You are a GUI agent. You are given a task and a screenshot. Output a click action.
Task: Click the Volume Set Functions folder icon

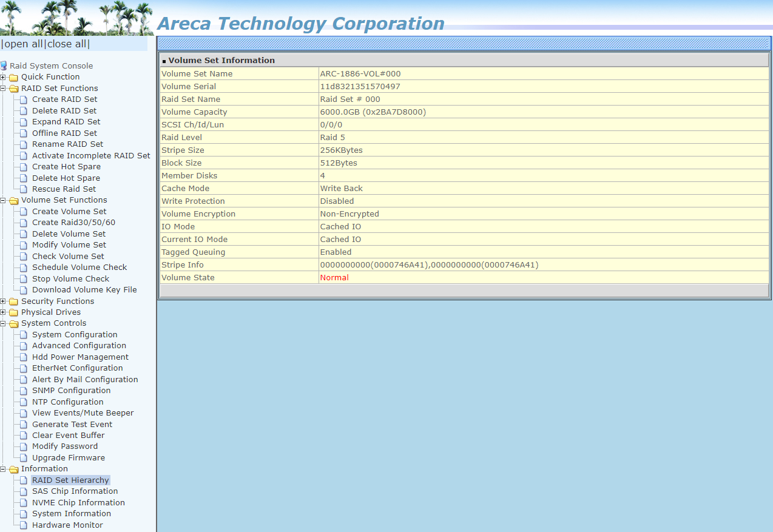click(13, 200)
